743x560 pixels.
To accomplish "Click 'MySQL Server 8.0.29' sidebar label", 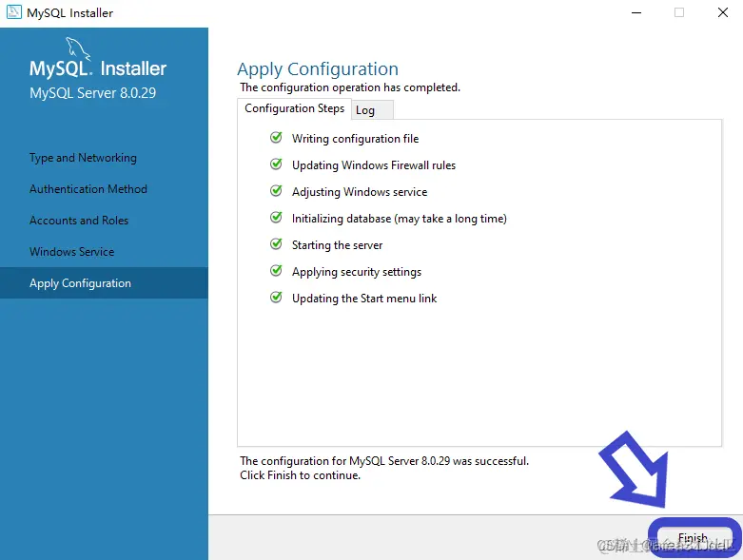I will click(93, 93).
